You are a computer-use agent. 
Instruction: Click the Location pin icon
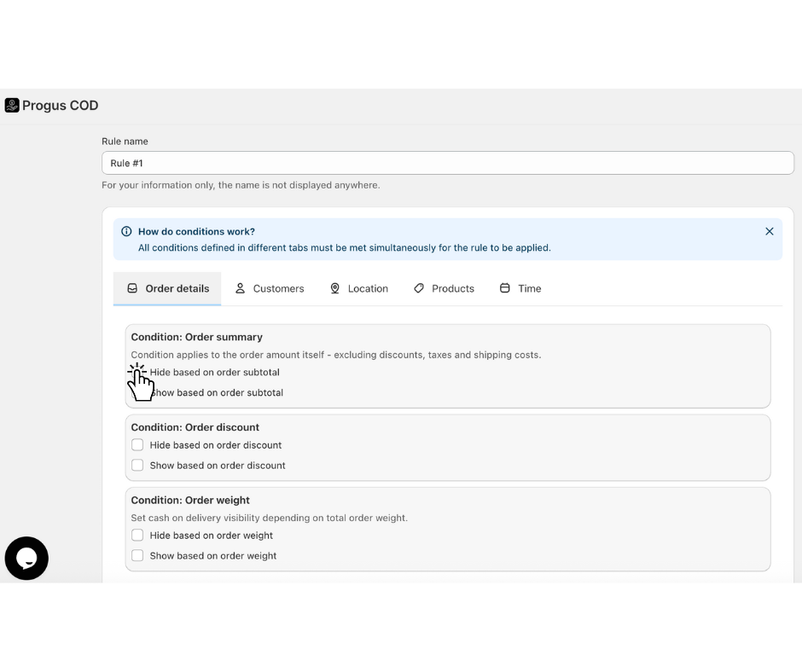(335, 288)
